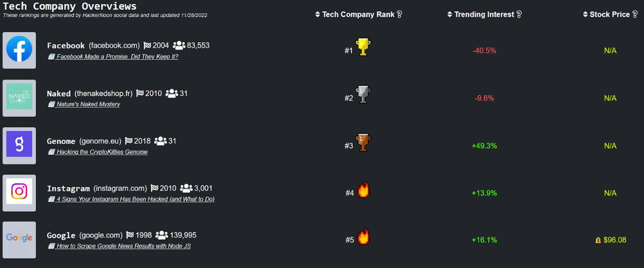Open the Naked Shop logo

pos(19,98)
